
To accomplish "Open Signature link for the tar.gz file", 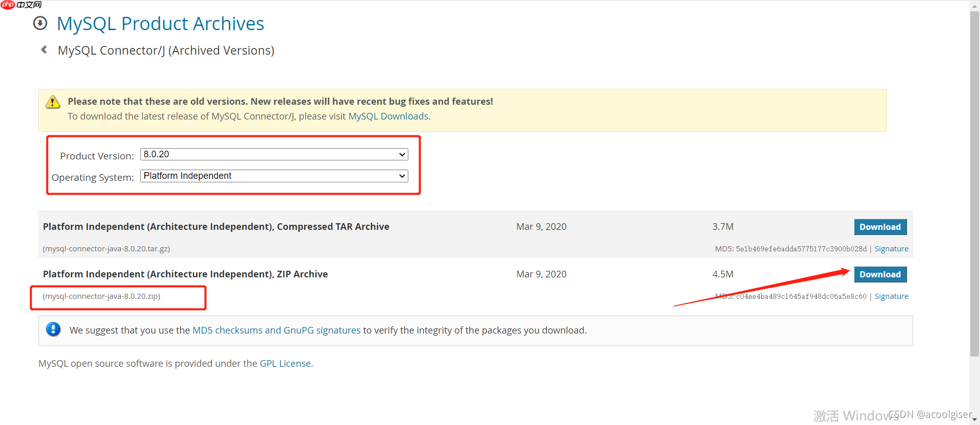I will [892, 249].
